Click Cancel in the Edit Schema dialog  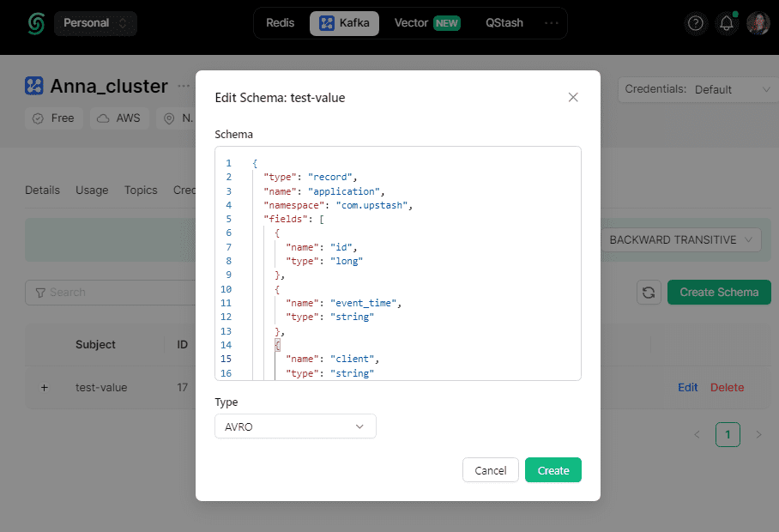coord(491,470)
